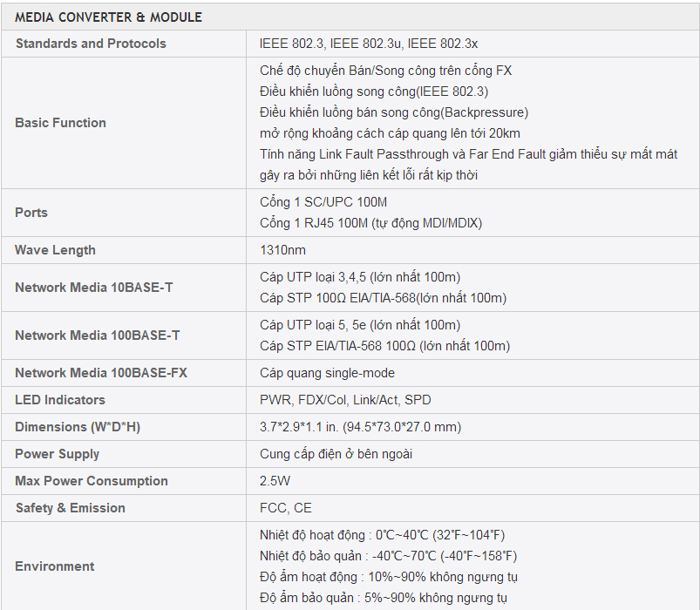Click the 1310nm wavelength value
The image size is (700, 610).
coord(282,250)
